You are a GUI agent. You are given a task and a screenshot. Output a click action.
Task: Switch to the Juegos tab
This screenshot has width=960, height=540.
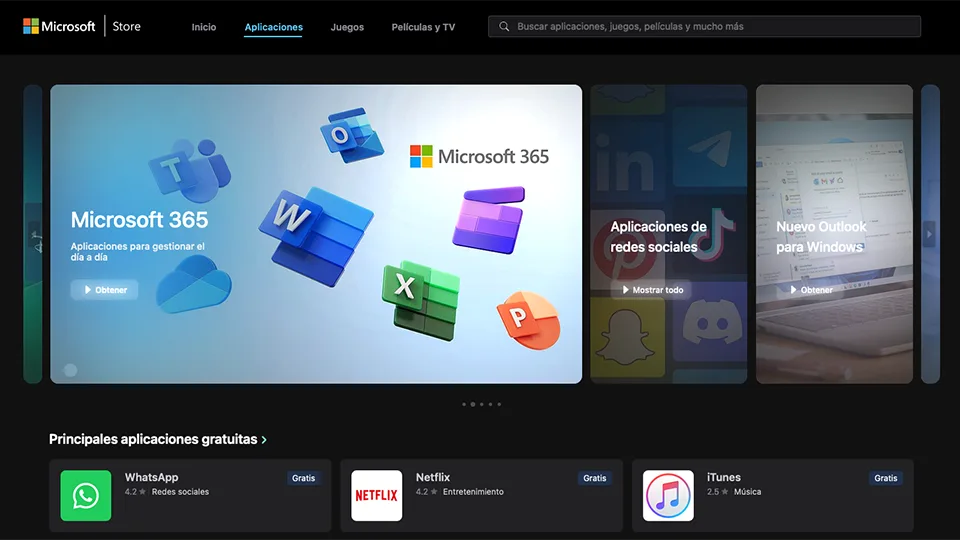point(347,27)
